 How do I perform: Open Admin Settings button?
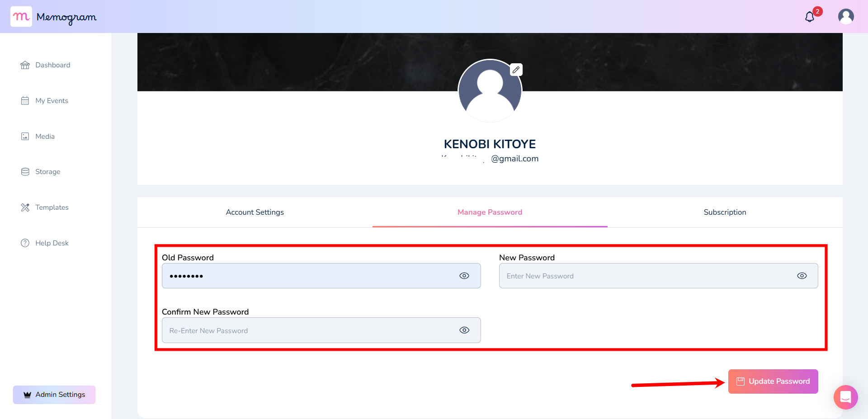(54, 395)
